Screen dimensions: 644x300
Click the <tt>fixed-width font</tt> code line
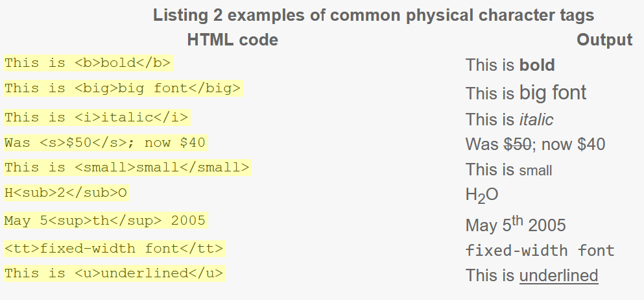click(x=114, y=249)
